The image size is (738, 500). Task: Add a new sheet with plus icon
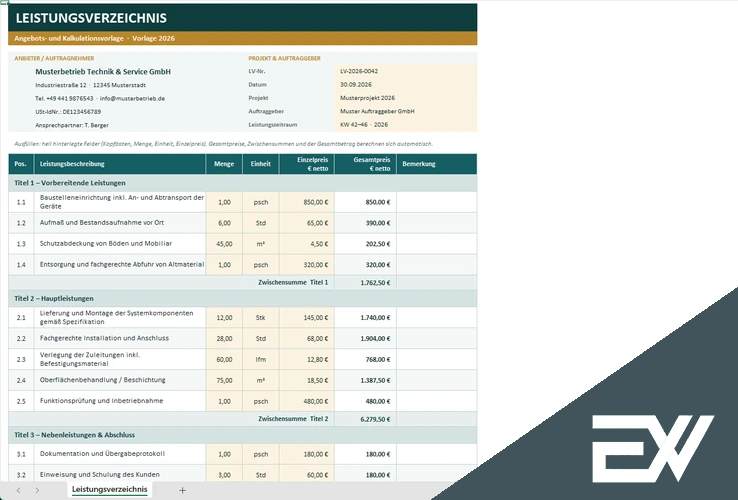coord(183,491)
